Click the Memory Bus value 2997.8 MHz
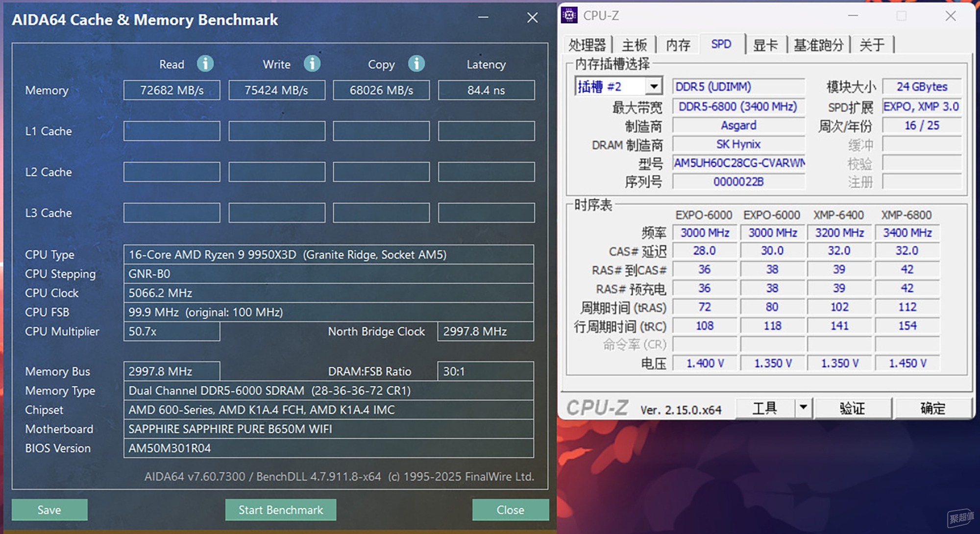Image resolution: width=980 pixels, height=534 pixels. pos(172,371)
